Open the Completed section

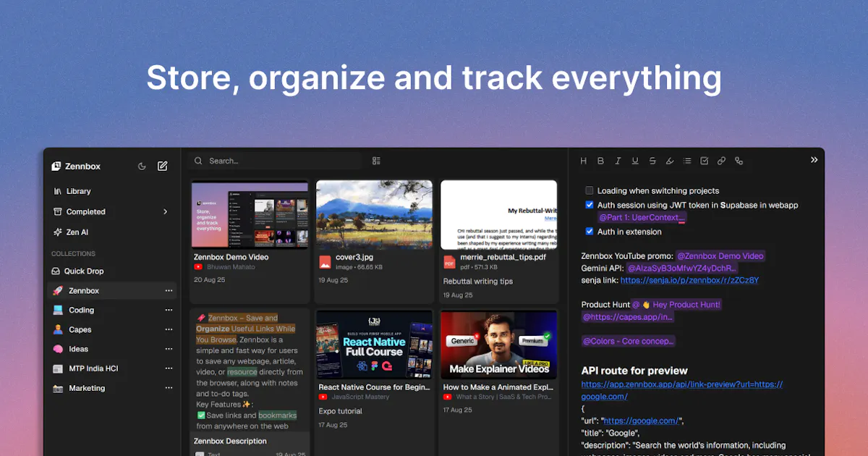click(112, 211)
